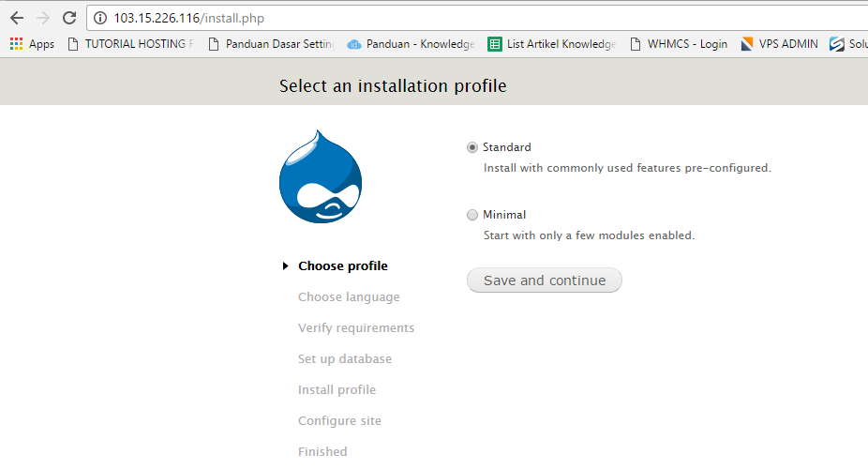Click the Choose profile step
The height and width of the screenshot is (470, 868).
pyautogui.click(x=342, y=266)
